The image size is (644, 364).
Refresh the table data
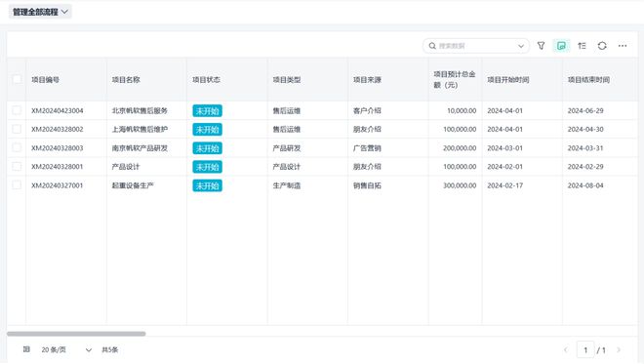[602, 46]
